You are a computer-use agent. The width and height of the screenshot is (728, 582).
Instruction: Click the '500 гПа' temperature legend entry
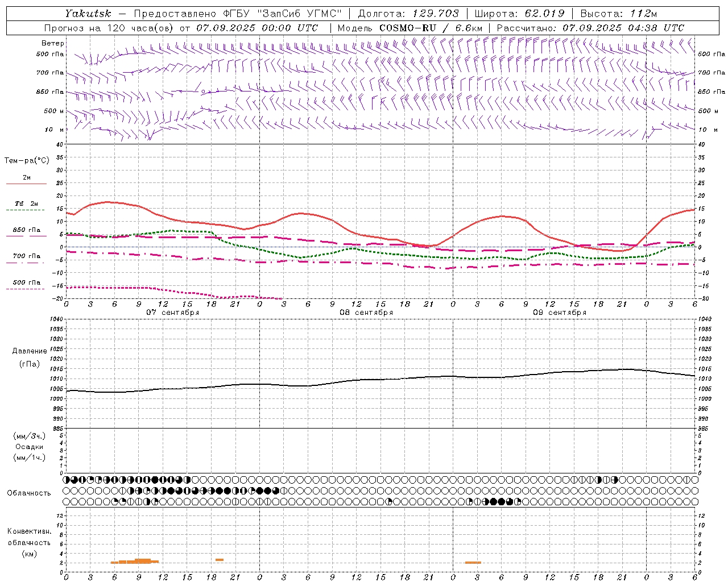(x=27, y=282)
